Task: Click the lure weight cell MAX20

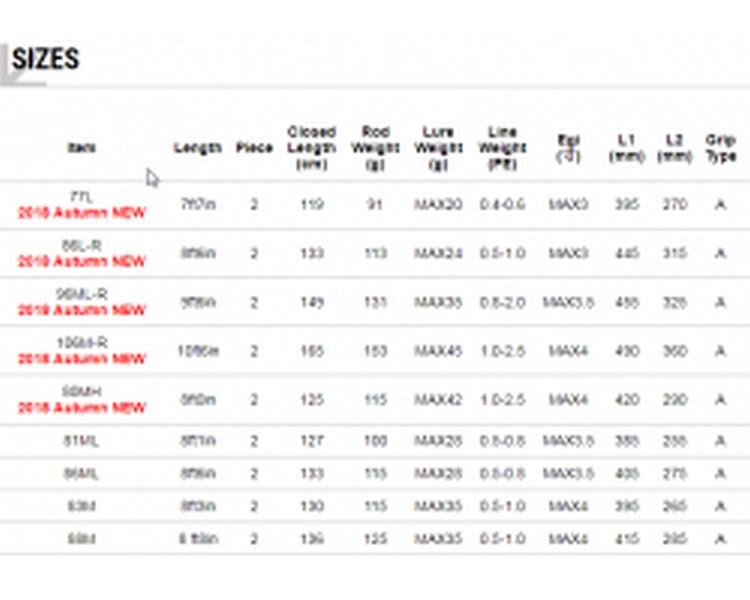Action: 438,205
